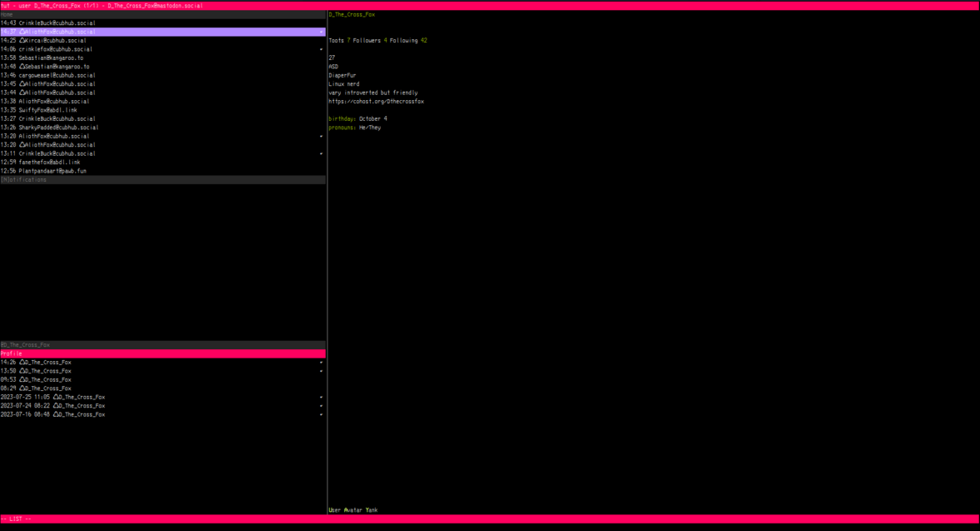Image resolution: width=980 pixels, height=531 pixels.
Task: Click the Following 42 count
Action: [408, 41]
